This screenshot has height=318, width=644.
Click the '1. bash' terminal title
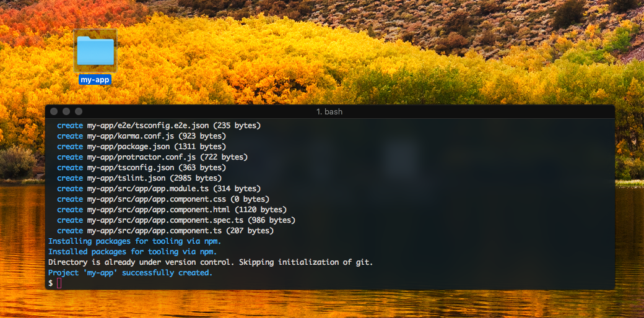click(329, 111)
